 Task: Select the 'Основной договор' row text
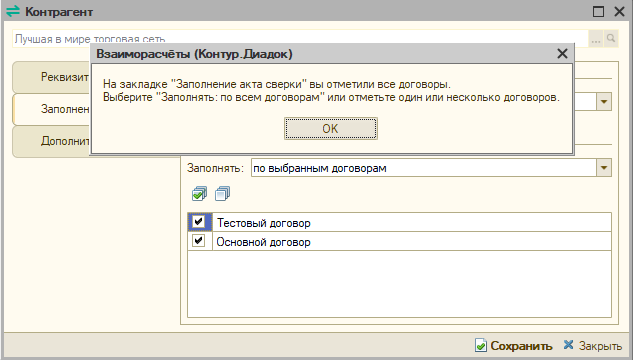point(264,242)
